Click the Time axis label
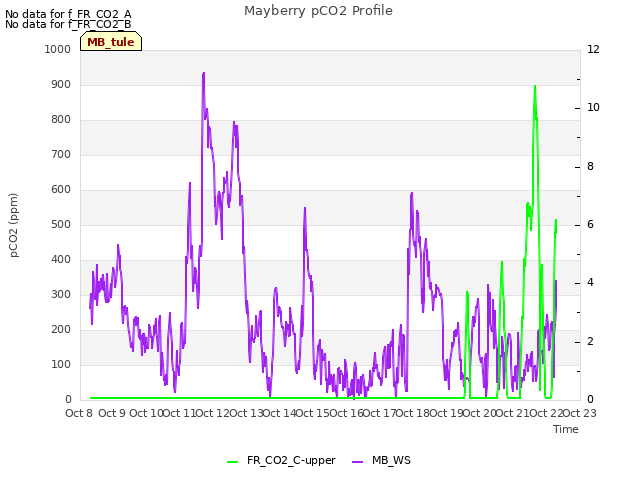Viewport: 640px width, 480px height. point(566,429)
